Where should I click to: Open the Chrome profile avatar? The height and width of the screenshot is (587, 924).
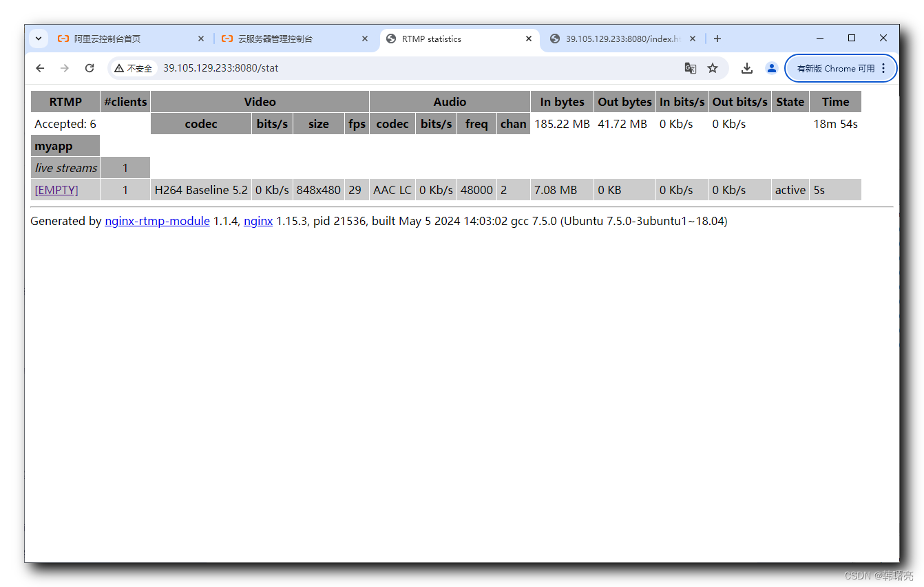point(771,68)
